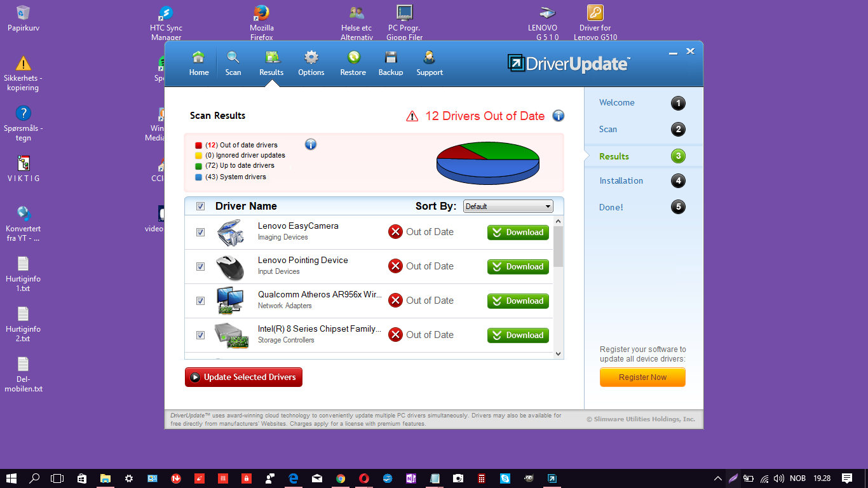The width and height of the screenshot is (868, 488).
Task: Open the VIKTIG desktop icon
Action: pos(24,168)
